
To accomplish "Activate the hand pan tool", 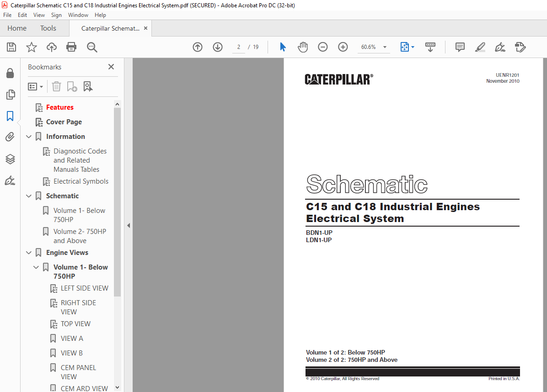I will 303,47.
